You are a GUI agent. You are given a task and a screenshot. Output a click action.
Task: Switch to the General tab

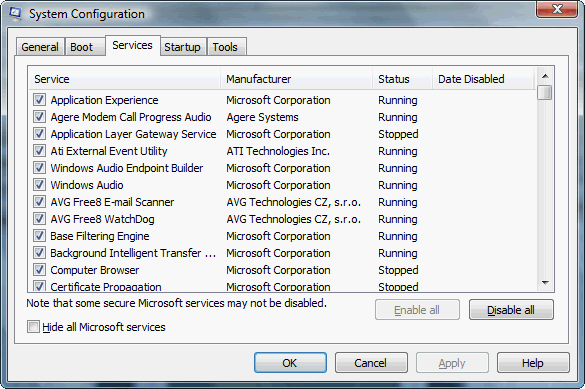(x=40, y=47)
